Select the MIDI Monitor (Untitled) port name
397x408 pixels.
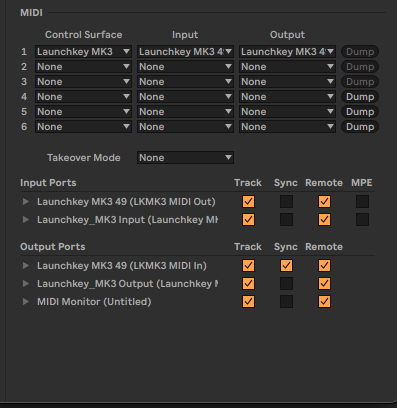[94, 302]
